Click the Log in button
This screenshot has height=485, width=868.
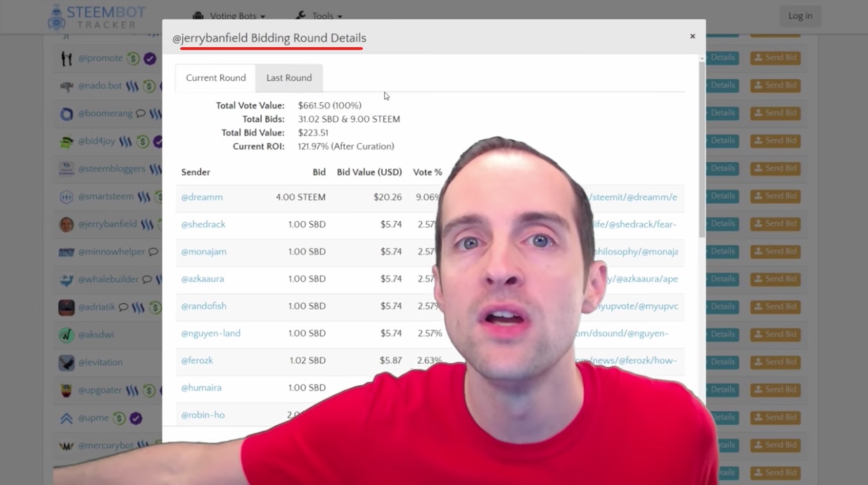pyautogui.click(x=800, y=16)
